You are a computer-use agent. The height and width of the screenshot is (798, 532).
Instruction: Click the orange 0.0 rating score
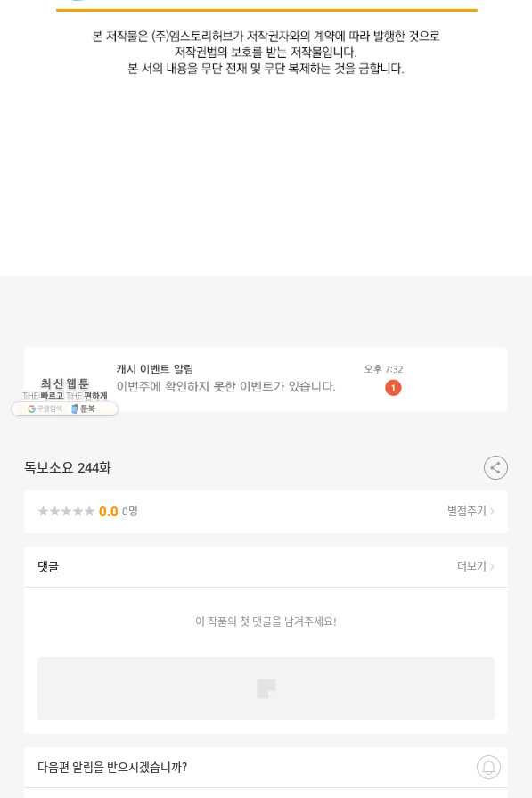(109, 512)
